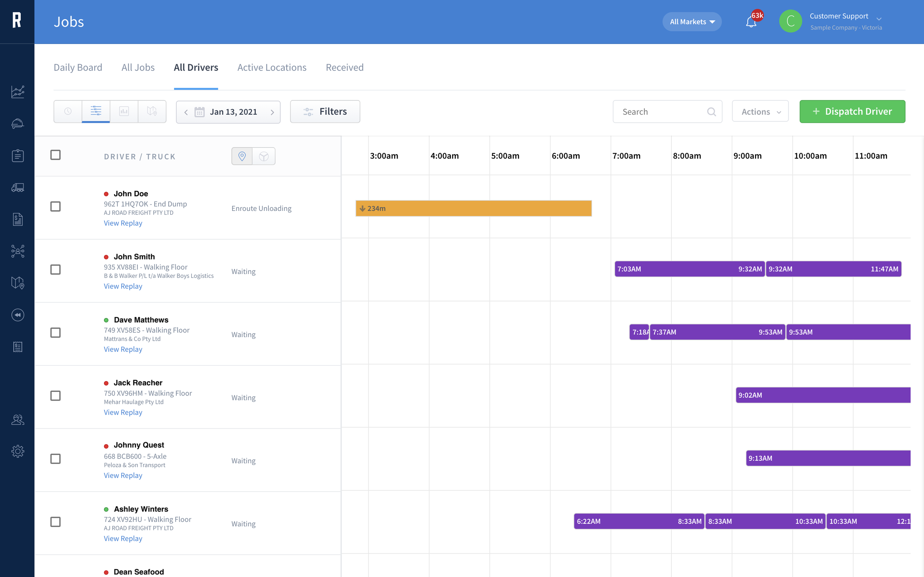Switch to map view icon in toolbar
The height and width of the screenshot is (577, 924).
tap(152, 112)
